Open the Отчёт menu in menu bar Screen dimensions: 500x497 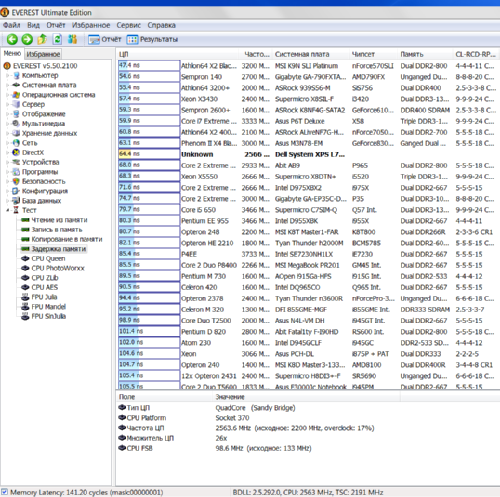(56, 25)
